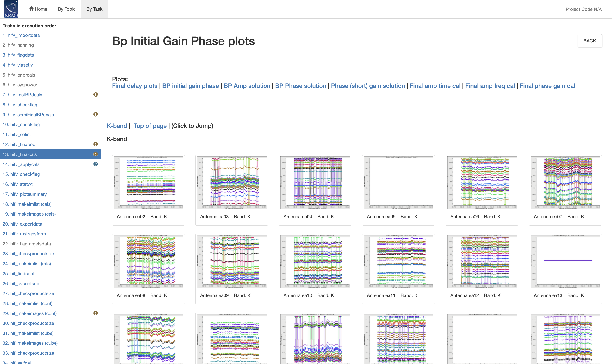Open Antenna ea10 plot thumbnail

pos(315,261)
